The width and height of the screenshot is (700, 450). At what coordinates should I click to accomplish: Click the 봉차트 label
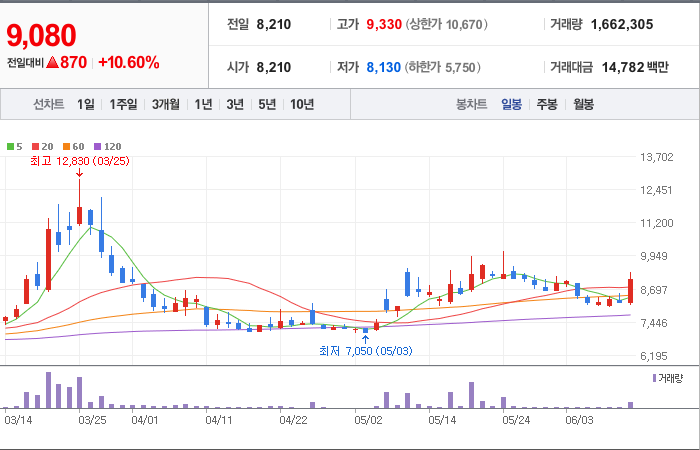point(471,104)
